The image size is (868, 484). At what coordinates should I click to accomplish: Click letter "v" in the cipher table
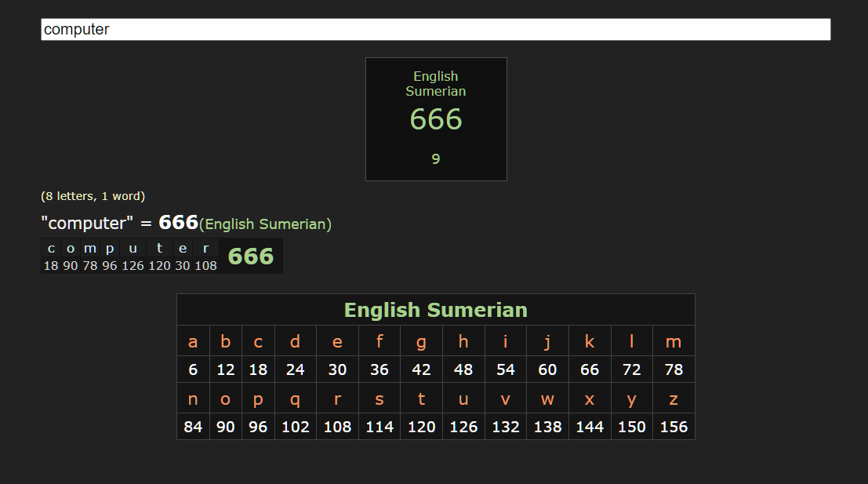pos(506,398)
